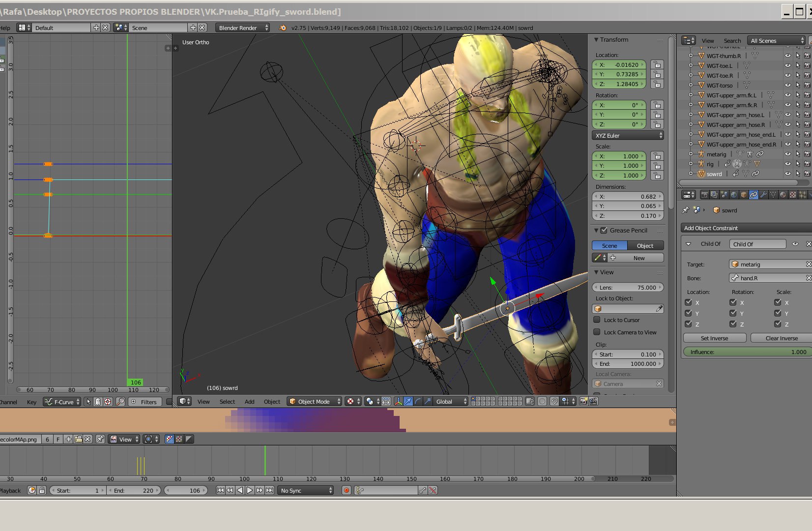Enable the Lock to Cursor checkbox
The image size is (812, 531).
[x=597, y=320]
